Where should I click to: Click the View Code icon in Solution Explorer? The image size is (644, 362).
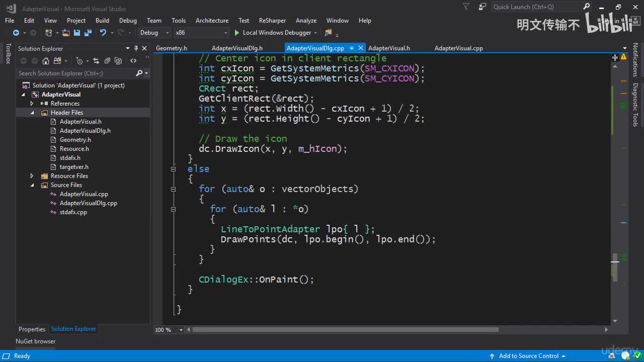pyautogui.click(x=133, y=61)
